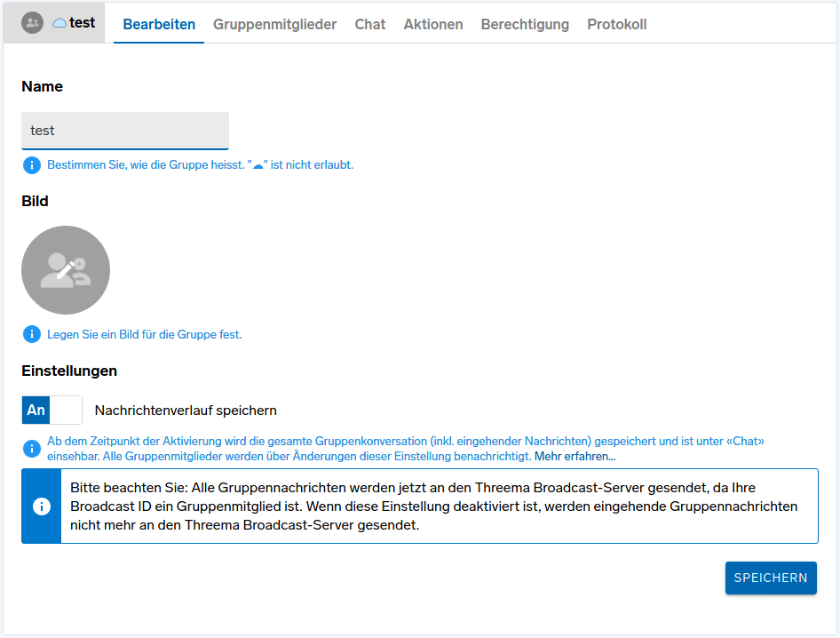840x638 pixels.
Task: Click the info icon beside Legen Sie ein Bild
Action: [x=32, y=334]
